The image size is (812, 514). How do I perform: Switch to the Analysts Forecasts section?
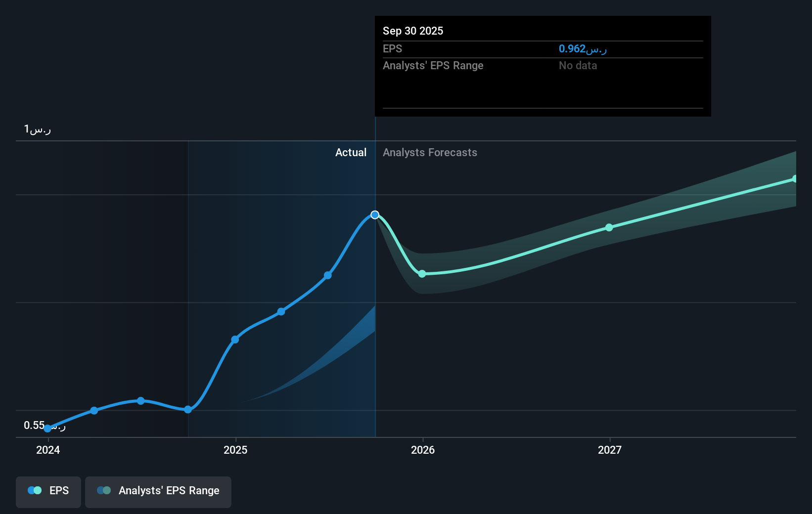coord(430,152)
